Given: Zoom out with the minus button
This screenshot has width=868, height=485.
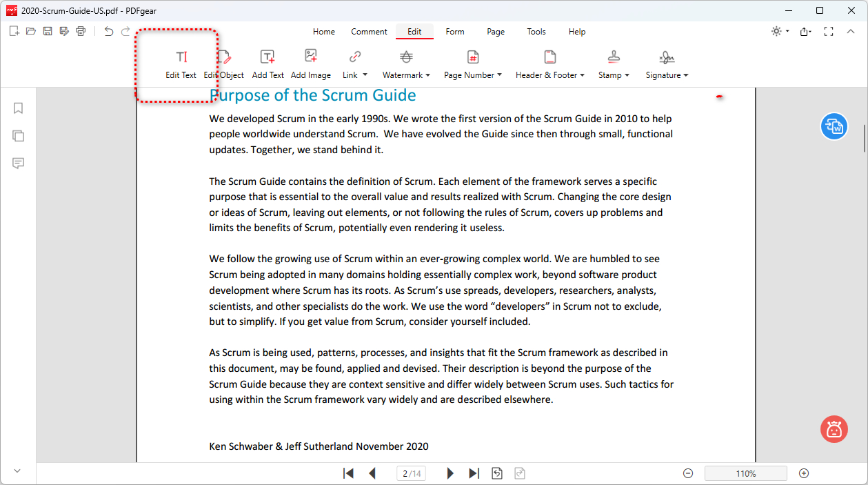Looking at the screenshot, I should 687,473.
